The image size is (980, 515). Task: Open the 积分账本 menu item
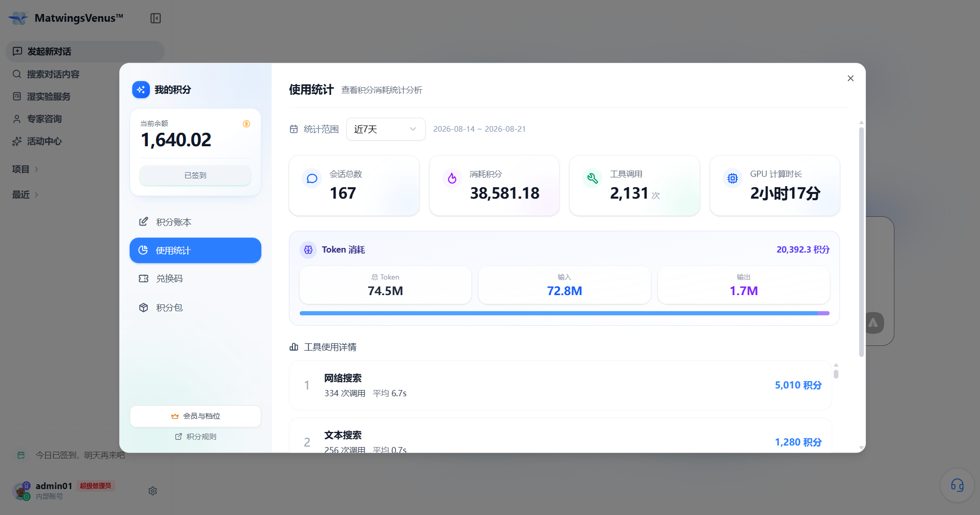(195, 222)
